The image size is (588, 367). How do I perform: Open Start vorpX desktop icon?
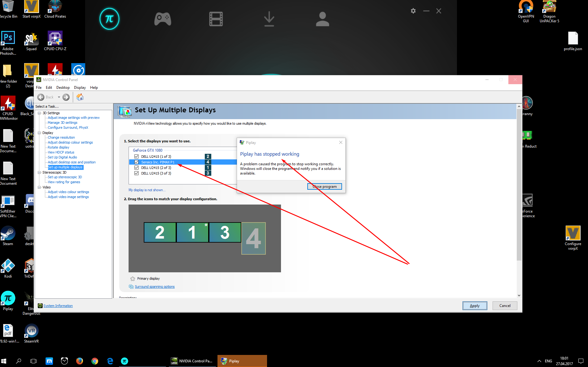coord(31,9)
